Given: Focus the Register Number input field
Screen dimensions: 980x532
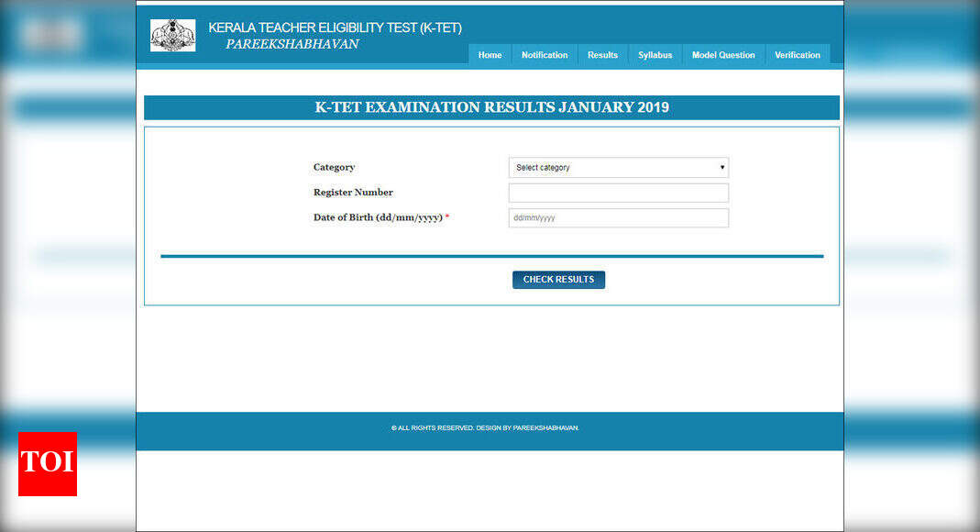Looking at the screenshot, I should [619, 193].
